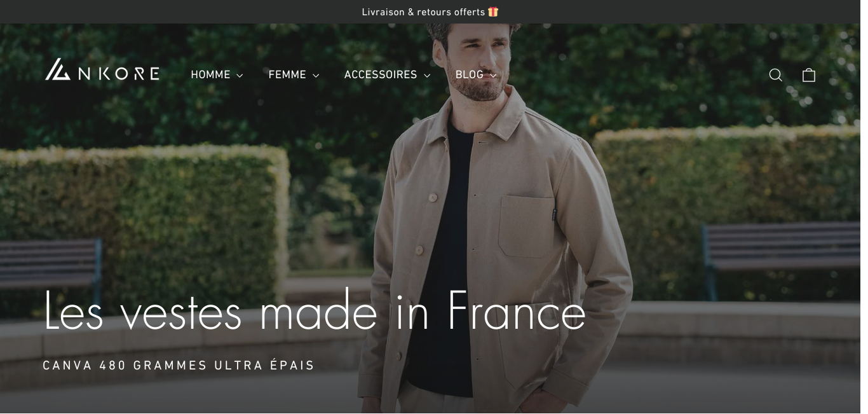
Task: Open the FEMME menu item
Action: tap(287, 74)
